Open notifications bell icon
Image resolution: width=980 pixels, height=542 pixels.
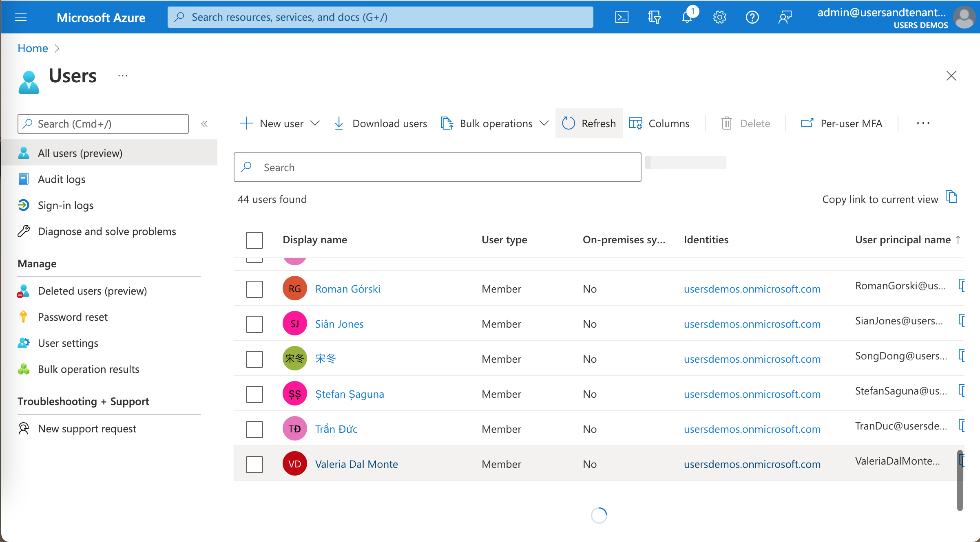point(688,17)
